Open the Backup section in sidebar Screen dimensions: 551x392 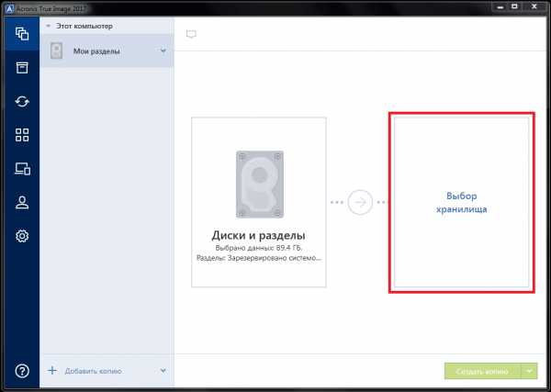[x=20, y=36]
